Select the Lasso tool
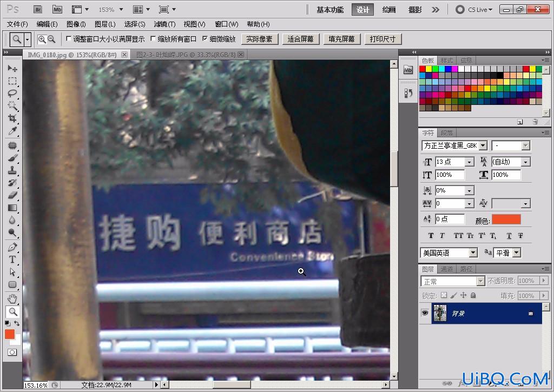The height and width of the screenshot is (392, 554). (x=12, y=93)
